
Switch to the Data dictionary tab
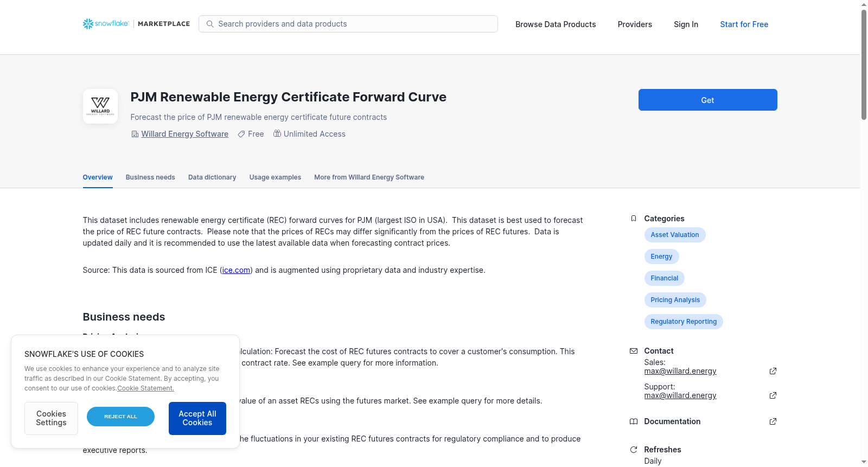coord(212,177)
